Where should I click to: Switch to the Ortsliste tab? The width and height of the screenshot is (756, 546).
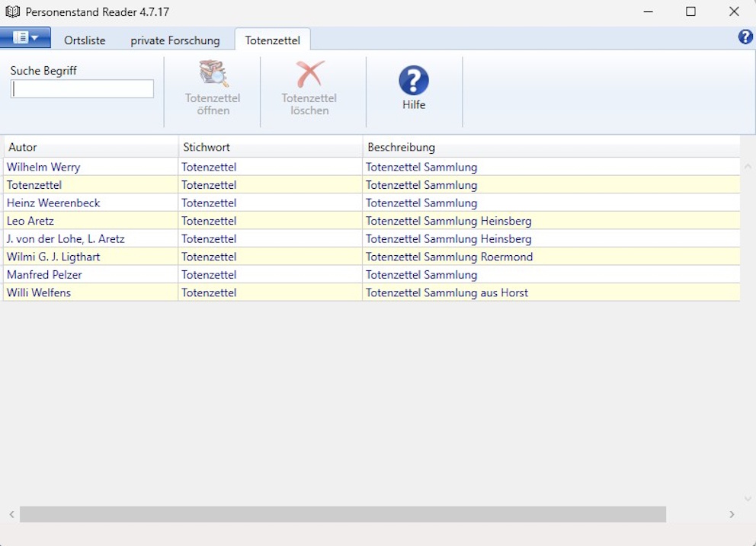85,40
